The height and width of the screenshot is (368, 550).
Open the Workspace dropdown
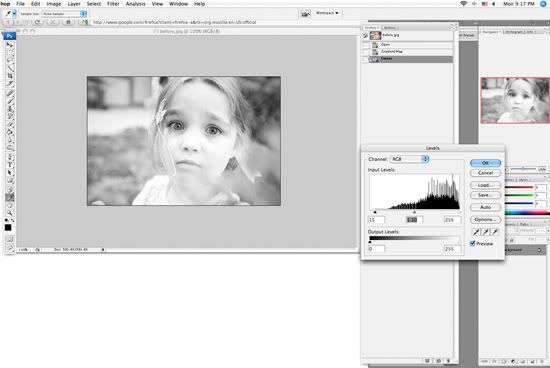pos(327,13)
